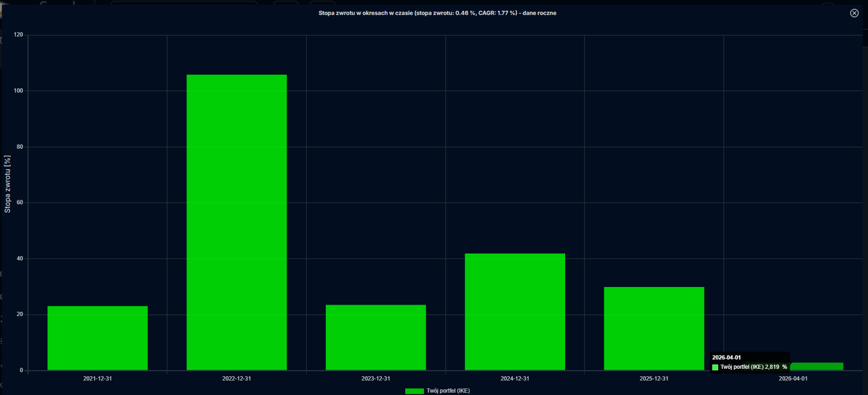Screen dimensions: 868x395
Task: Select the 2023-12-31 bar
Action: point(376,338)
